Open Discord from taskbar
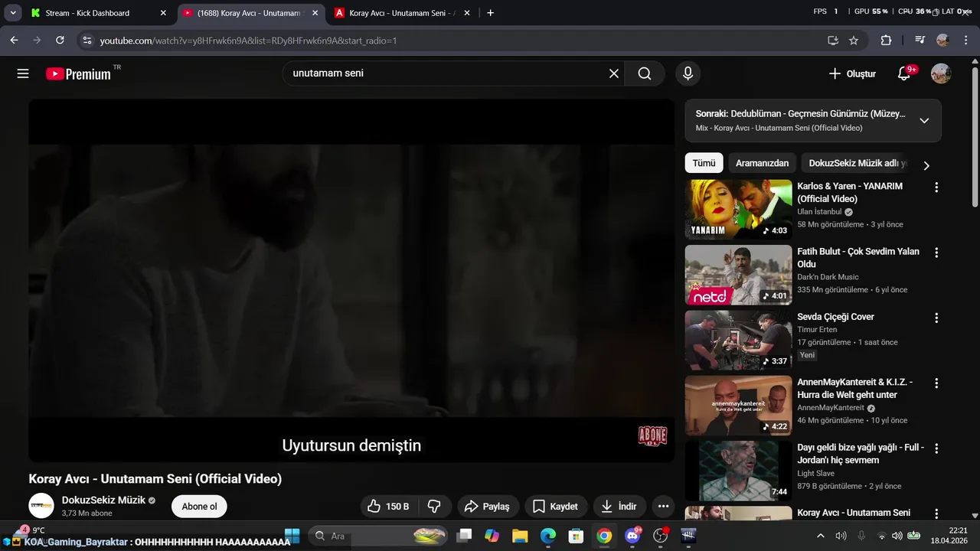The height and width of the screenshot is (551, 980). 632,536
